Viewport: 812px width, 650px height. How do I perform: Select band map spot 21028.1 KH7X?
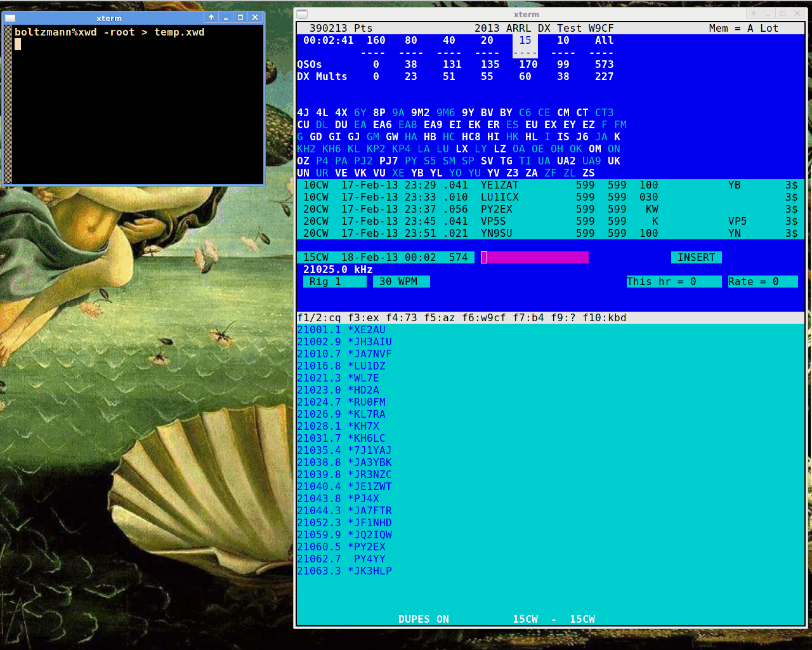[x=338, y=427]
